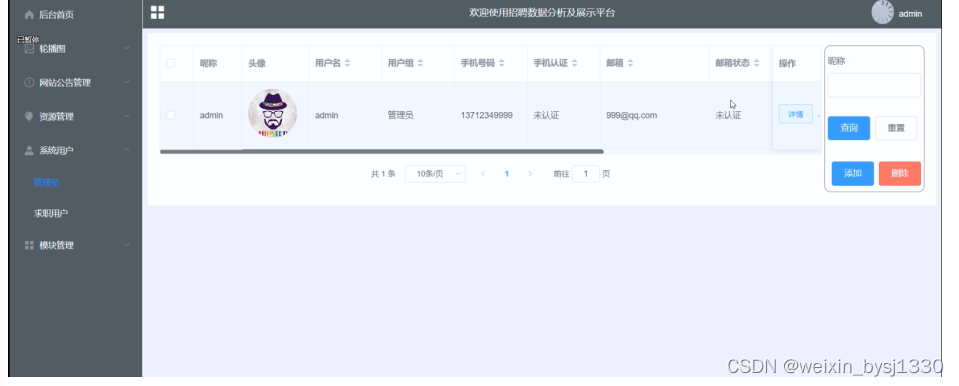Image resolution: width=959 pixels, height=386 pixels.
Task: Sort by 用户组 column arrows
Action: [420, 63]
